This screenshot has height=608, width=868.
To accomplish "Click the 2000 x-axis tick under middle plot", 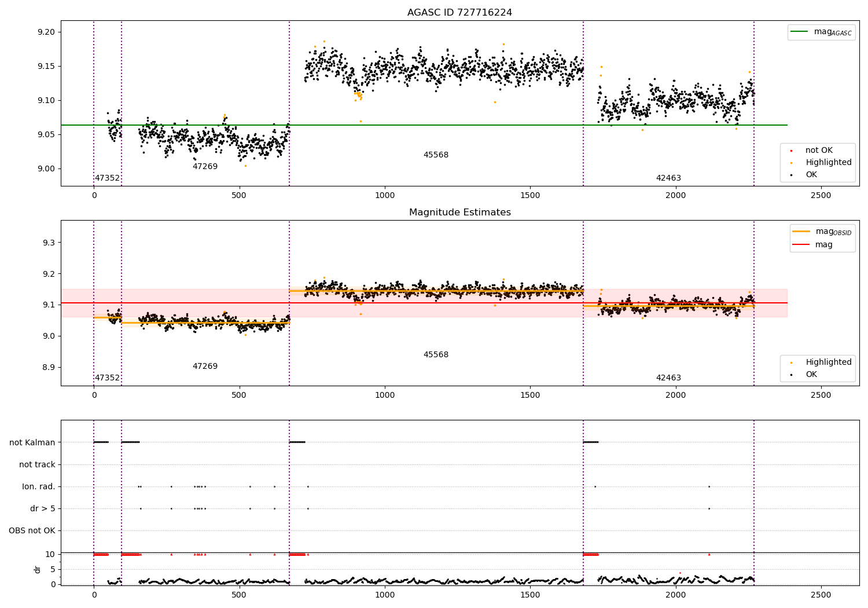I will tap(675, 395).
